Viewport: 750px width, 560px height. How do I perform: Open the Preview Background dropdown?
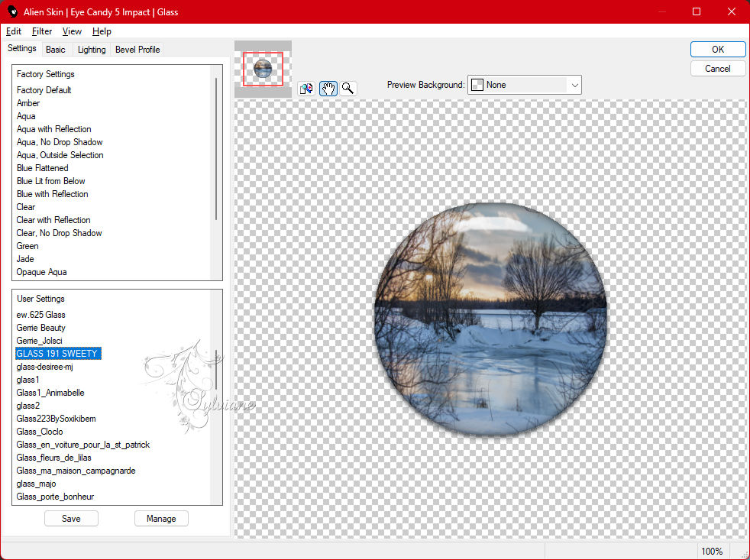524,85
